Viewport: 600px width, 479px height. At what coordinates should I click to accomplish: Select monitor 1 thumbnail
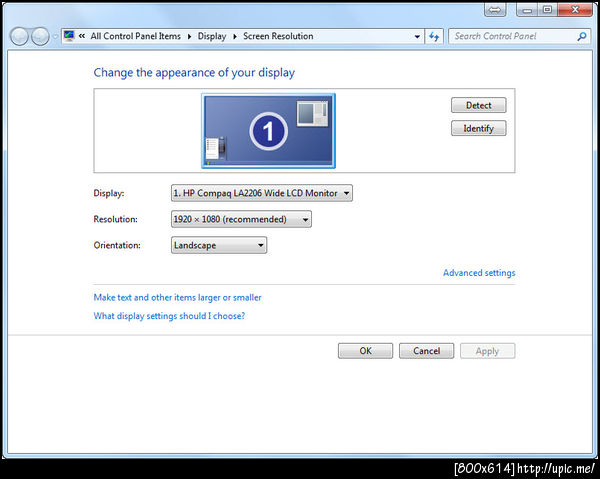268,131
